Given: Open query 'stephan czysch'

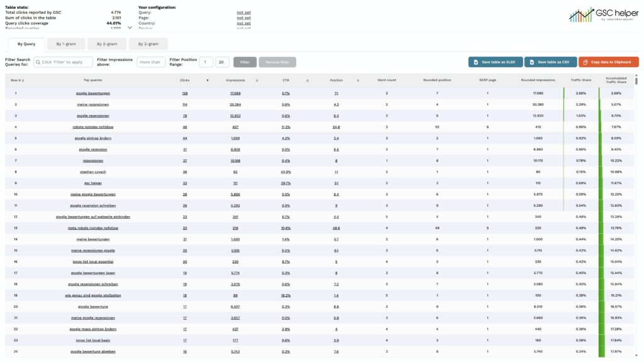Looking at the screenshot, I should tap(93, 172).
